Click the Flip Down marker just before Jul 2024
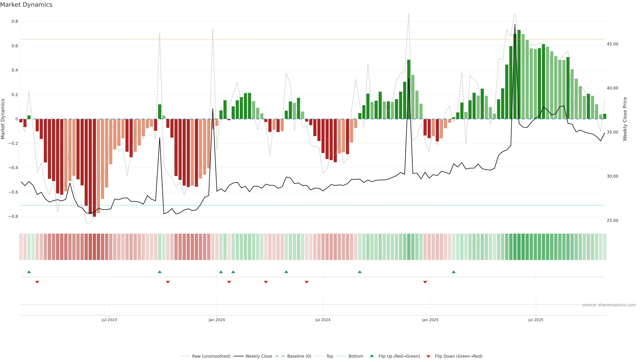The width and height of the screenshot is (644, 362). tap(307, 282)
